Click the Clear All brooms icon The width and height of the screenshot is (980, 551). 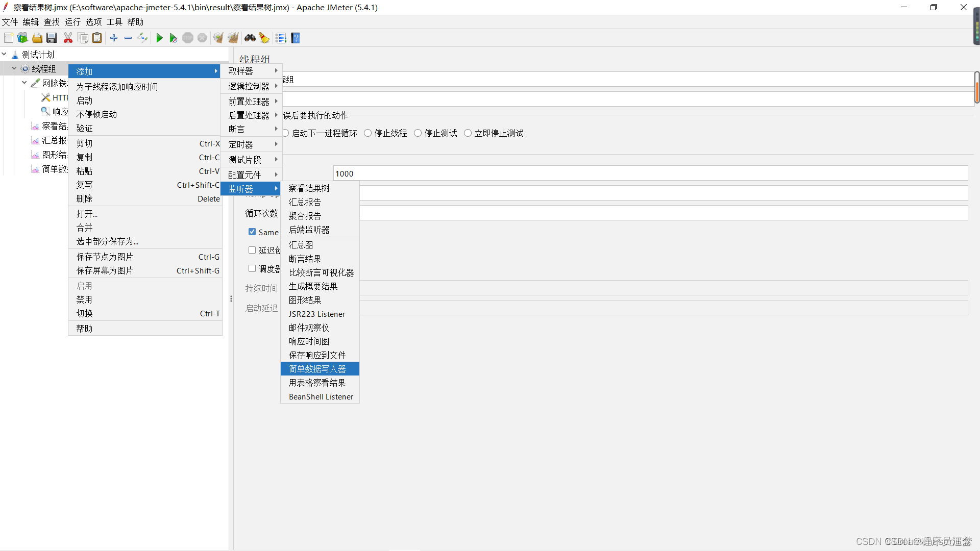point(233,38)
